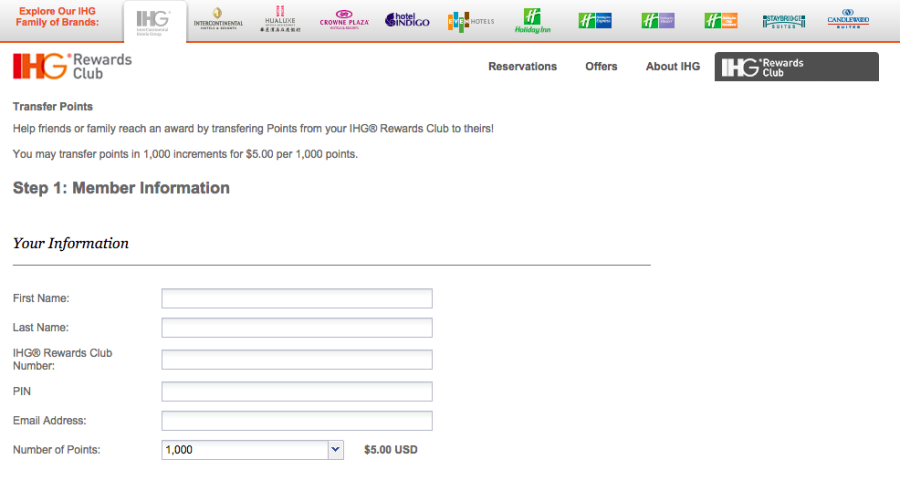
Task: Click the green Holiday Inn logo
Action: pos(534,20)
